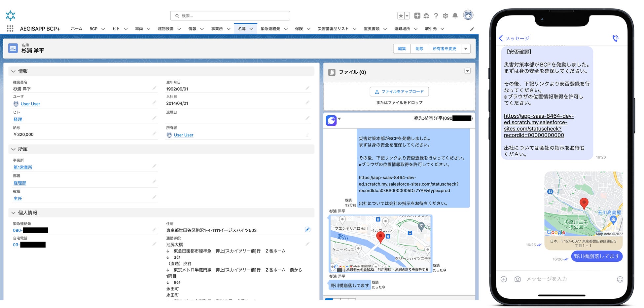Open the User User link under 所有者
This screenshot has width=644, height=308.
(184, 135)
